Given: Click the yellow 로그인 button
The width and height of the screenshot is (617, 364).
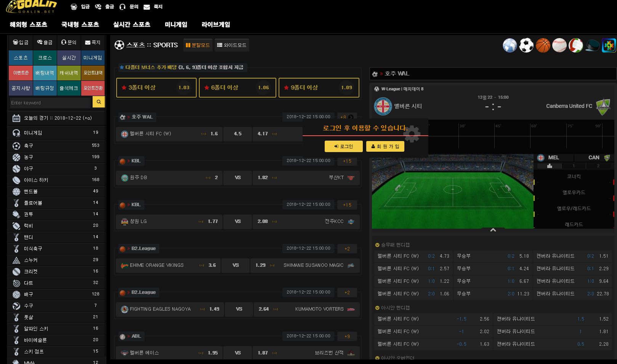Looking at the screenshot, I should coord(343,146).
